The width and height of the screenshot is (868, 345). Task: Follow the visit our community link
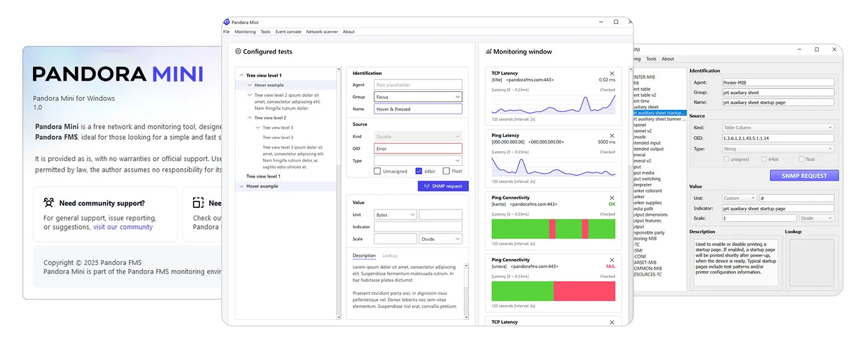click(x=123, y=227)
